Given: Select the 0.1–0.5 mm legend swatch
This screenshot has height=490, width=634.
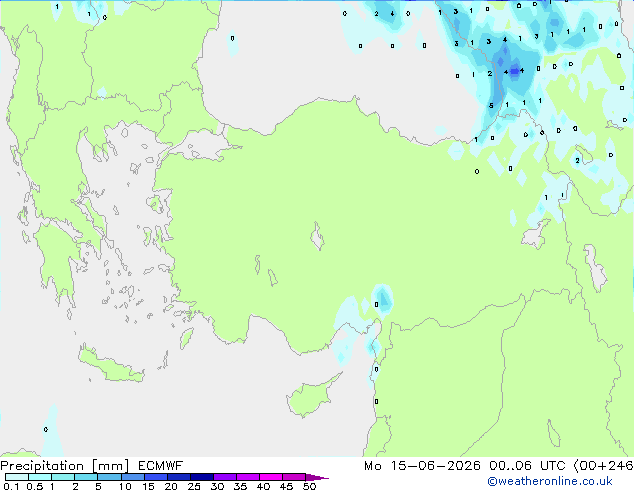Looking at the screenshot, I should point(17,477).
